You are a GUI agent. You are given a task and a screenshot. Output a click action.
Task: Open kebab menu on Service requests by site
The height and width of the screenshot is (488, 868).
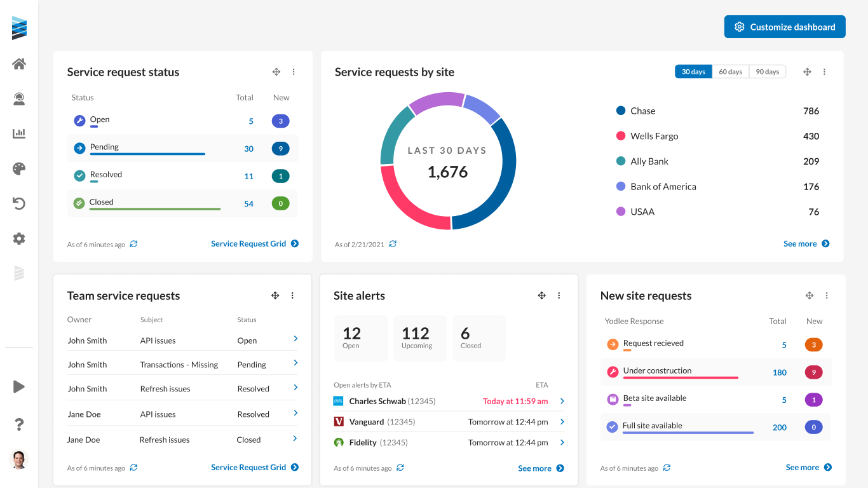click(x=824, y=72)
